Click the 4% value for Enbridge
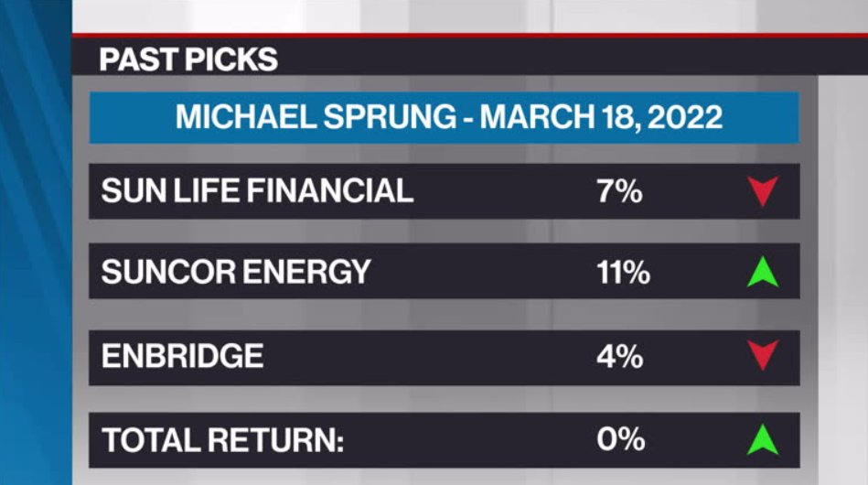 [620, 356]
